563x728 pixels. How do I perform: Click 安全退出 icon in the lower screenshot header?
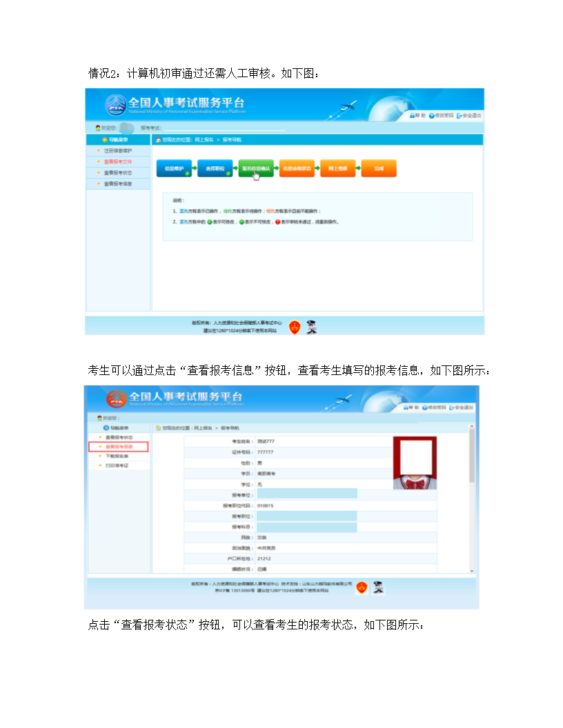pos(451,407)
